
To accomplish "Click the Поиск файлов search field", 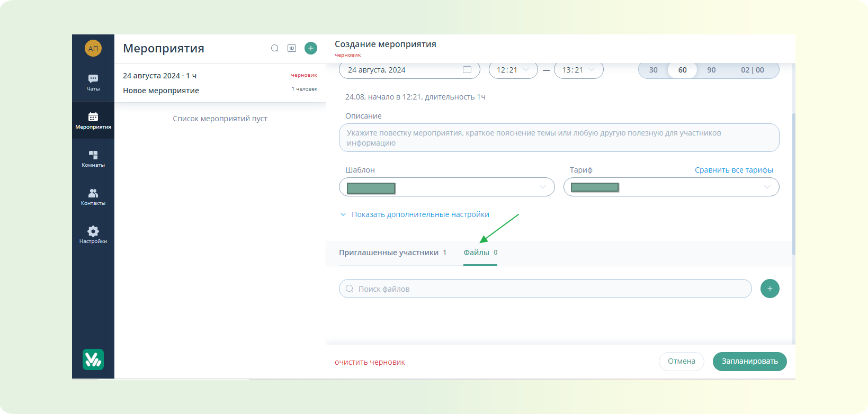I will click(545, 289).
